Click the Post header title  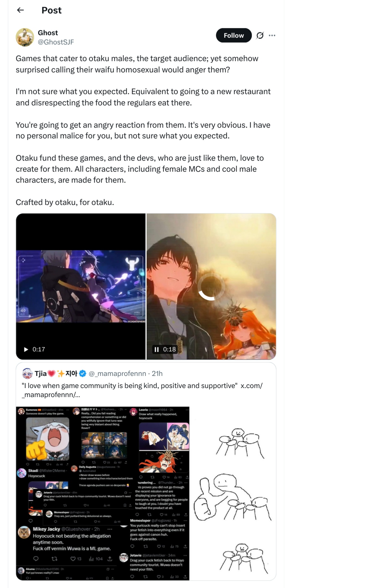[x=51, y=10]
